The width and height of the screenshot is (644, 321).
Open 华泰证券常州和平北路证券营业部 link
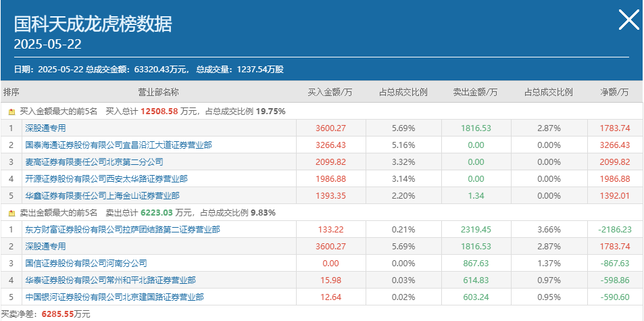(x=110, y=280)
